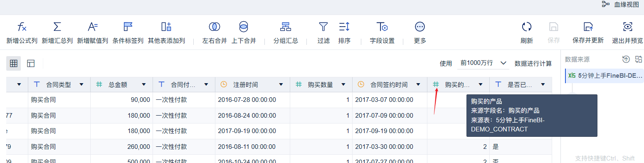Apply 过滤 filter funnel tool
The height and width of the screenshot is (163, 644).
click(x=323, y=27)
